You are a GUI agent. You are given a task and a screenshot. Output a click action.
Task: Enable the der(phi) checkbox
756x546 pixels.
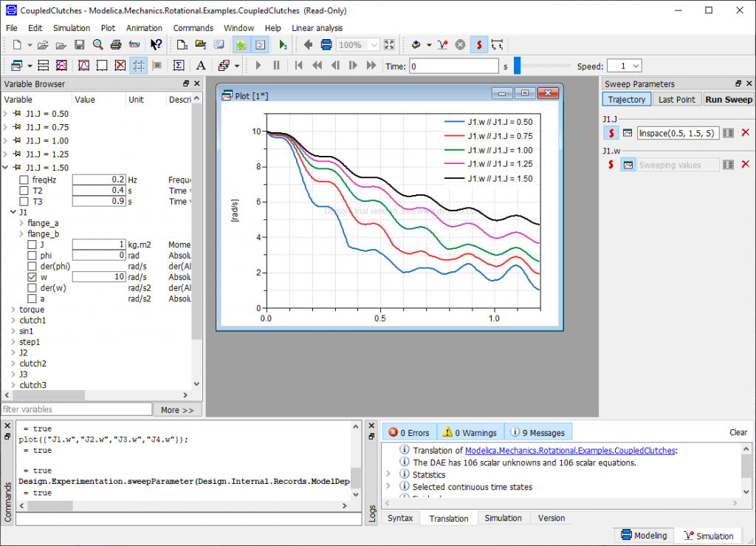(x=32, y=266)
